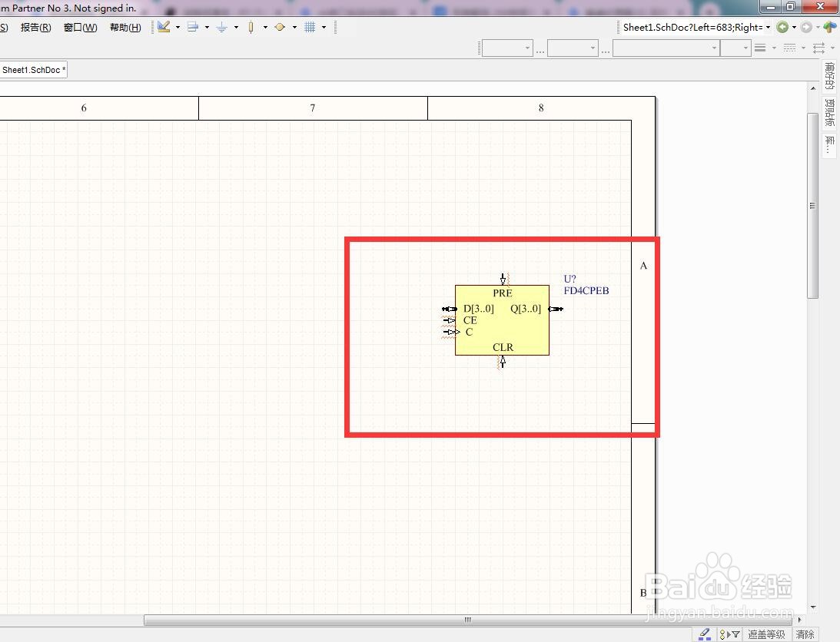This screenshot has height=642, width=840.
Task: Click the CLR pin at component bottom
Action: click(x=503, y=362)
